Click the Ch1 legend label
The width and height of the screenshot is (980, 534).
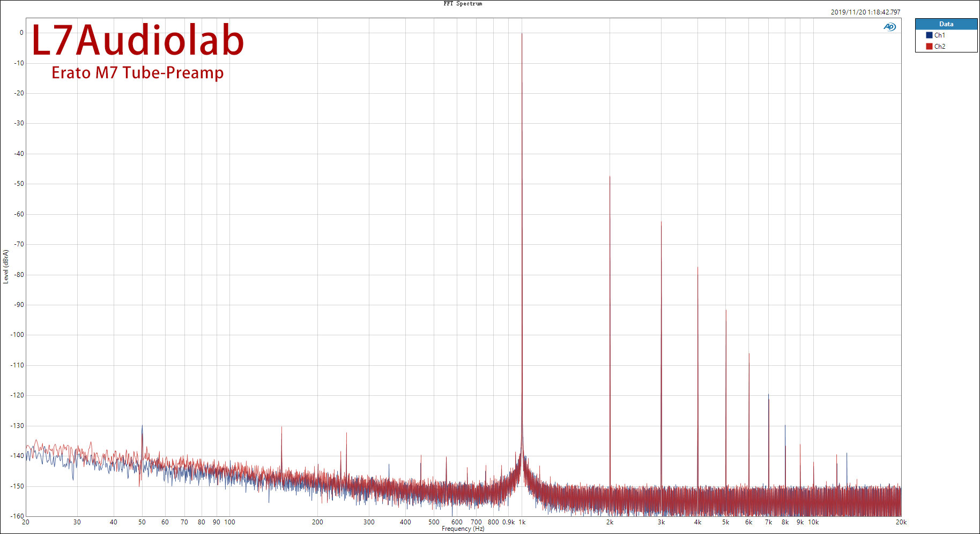pos(940,35)
